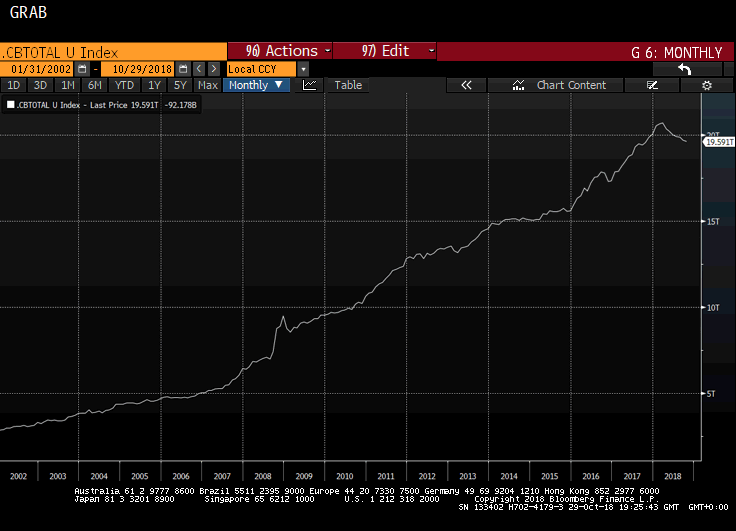
Task: Select the 3D range tab
Action: point(40,85)
